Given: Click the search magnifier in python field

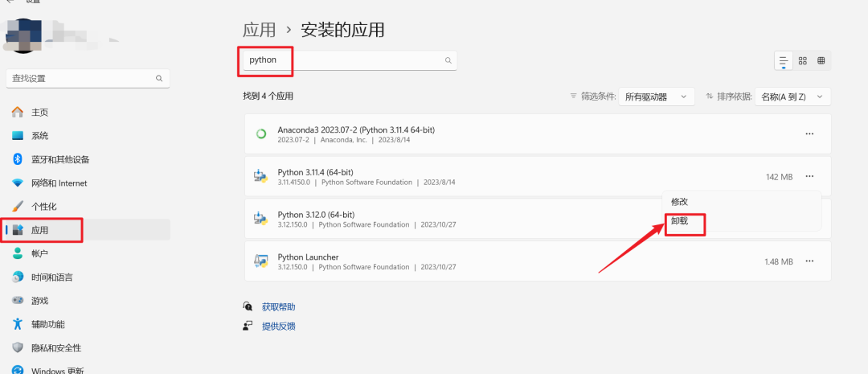Looking at the screenshot, I should [x=448, y=60].
